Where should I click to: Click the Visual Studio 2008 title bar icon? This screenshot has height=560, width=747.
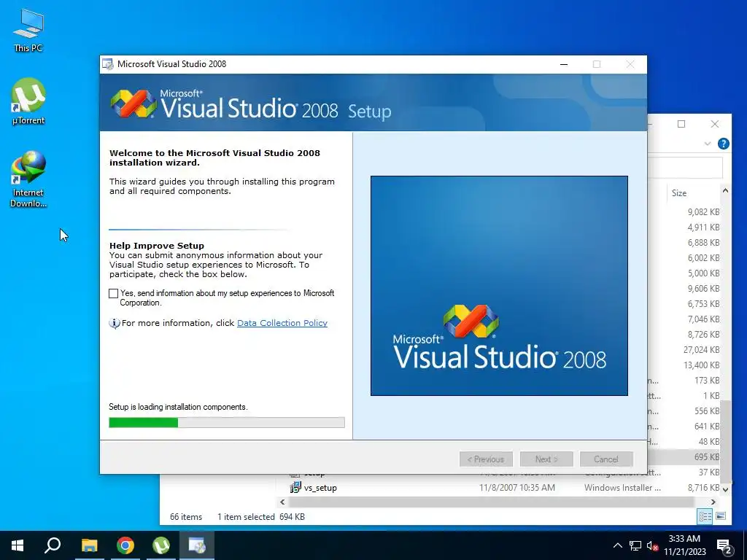pos(108,64)
